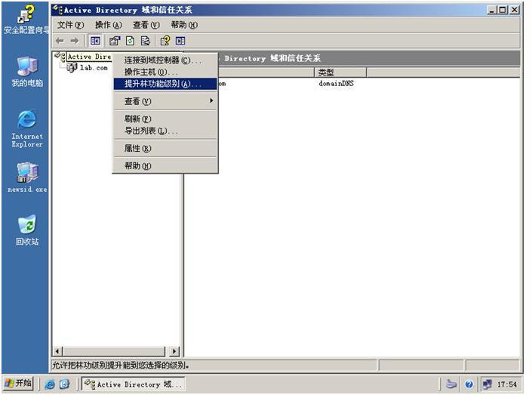
Task: Click the Properties toolbar icon
Action: tap(115, 41)
